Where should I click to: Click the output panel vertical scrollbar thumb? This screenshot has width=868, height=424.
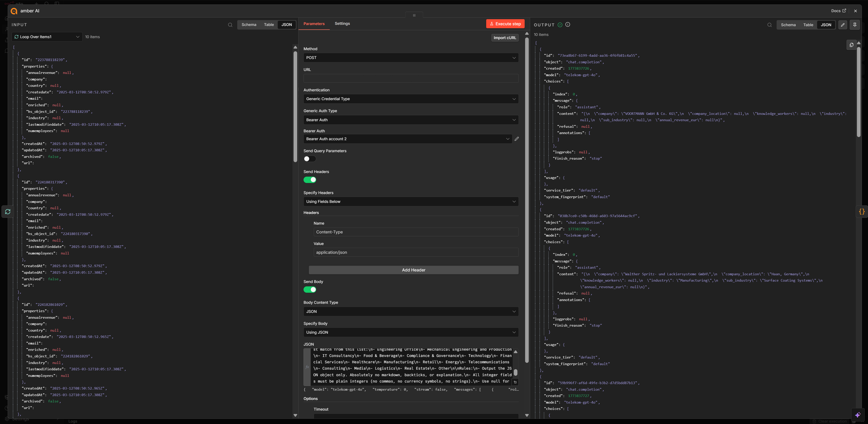tap(858, 92)
